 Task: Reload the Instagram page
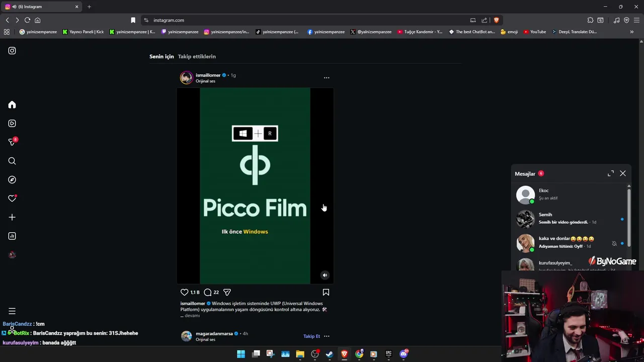click(x=27, y=20)
